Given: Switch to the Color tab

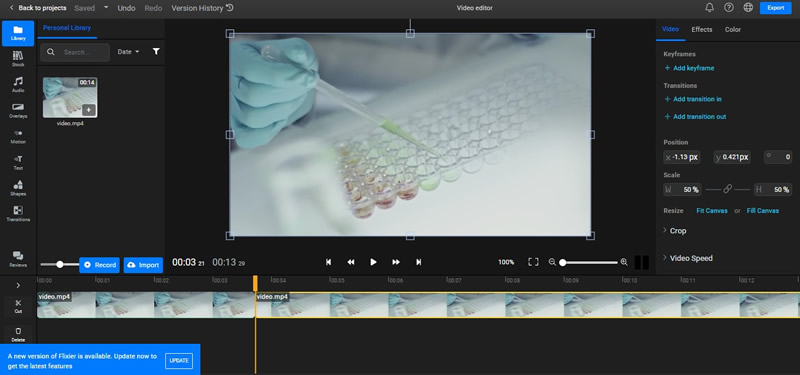Looking at the screenshot, I should (733, 30).
